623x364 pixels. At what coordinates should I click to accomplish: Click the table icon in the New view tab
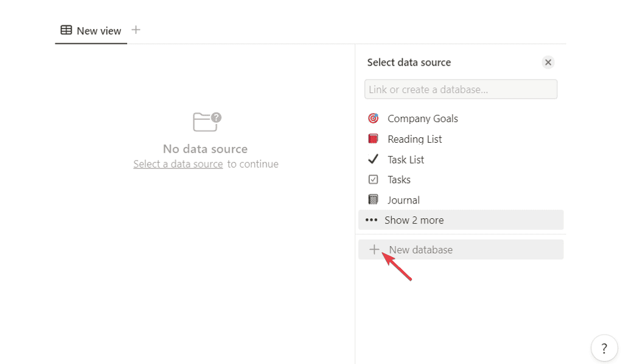(x=66, y=30)
